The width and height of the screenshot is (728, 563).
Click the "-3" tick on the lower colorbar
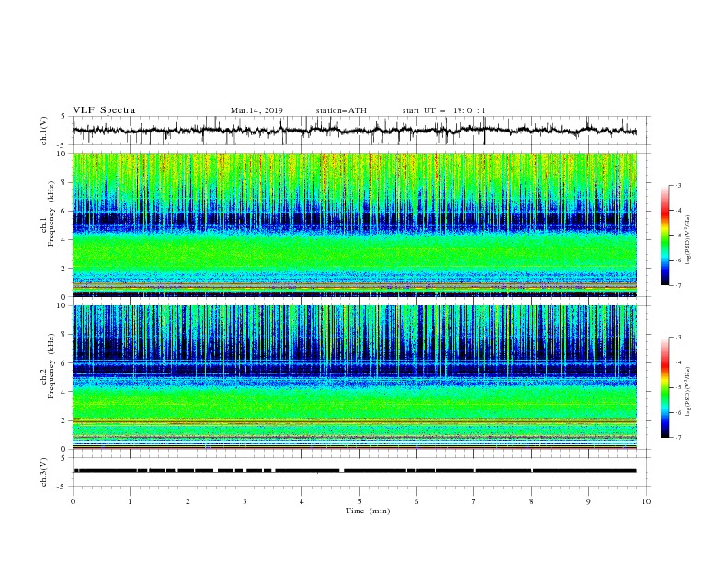678,338
